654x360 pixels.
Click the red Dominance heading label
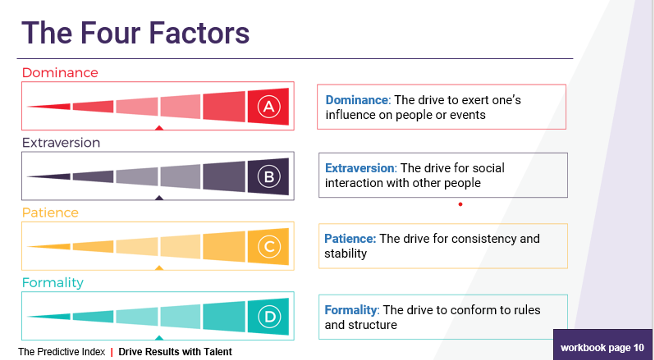pos(60,73)
